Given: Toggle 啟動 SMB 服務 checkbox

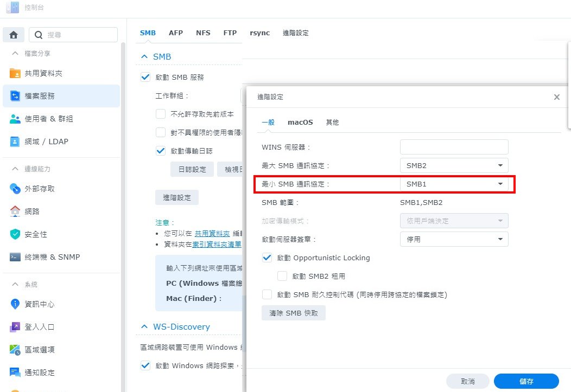Looking at the screenshot, I should pos(145,77).
